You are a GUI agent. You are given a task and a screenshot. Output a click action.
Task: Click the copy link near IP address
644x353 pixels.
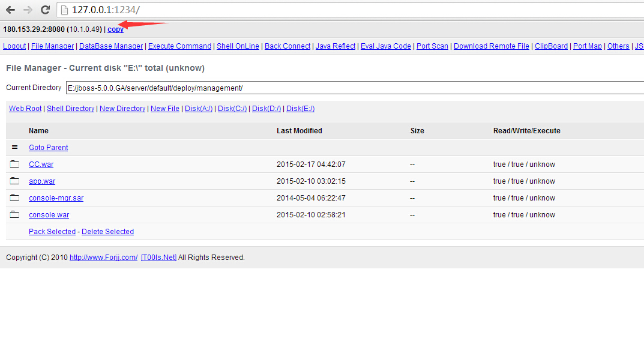[115, 29]
